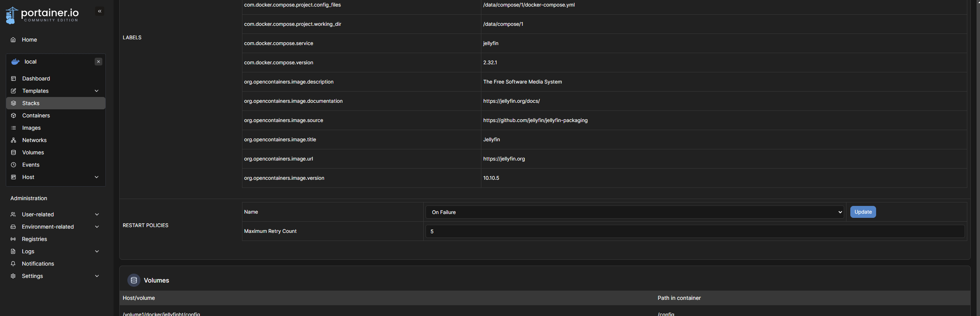Close the local environment with X
The image size is (980, 316).
[99, 62]
